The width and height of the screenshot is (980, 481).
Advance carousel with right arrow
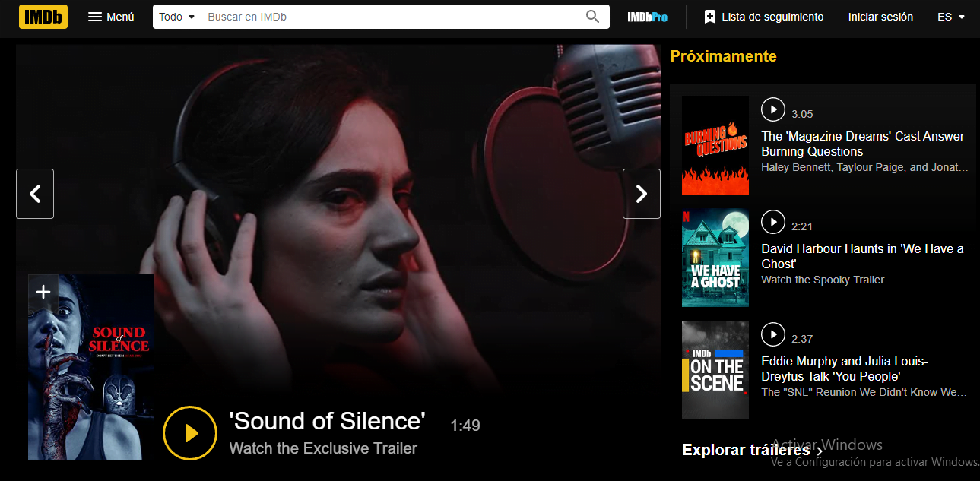coord(641,194)
